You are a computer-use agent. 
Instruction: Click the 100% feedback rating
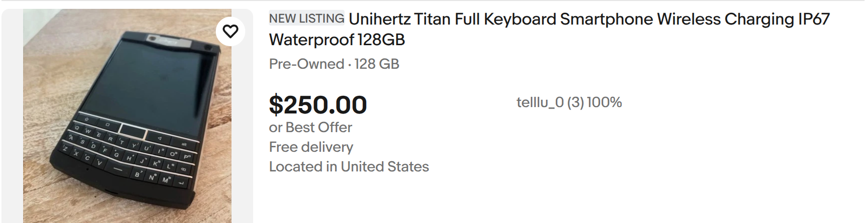[x=605, y=102]
